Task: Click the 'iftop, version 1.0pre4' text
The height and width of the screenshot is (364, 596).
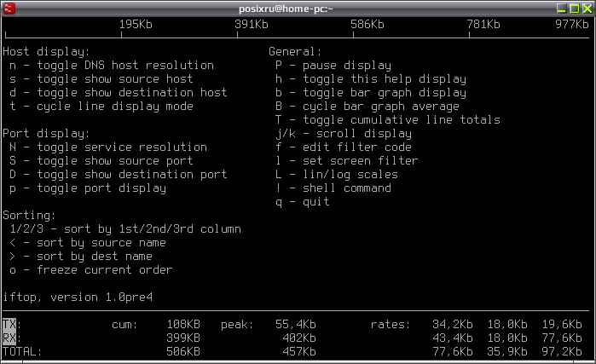Action: click(78, 298)
